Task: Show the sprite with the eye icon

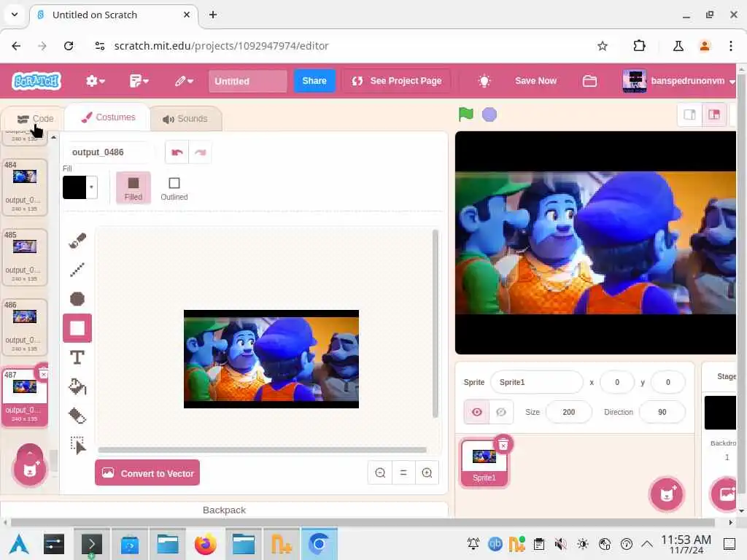Action: tap(476, 412)
